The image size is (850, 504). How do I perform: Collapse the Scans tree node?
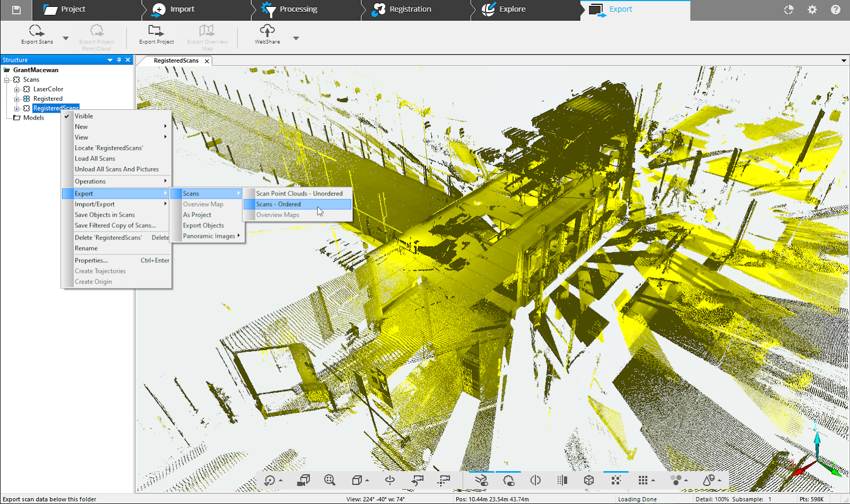coord(7,80)
